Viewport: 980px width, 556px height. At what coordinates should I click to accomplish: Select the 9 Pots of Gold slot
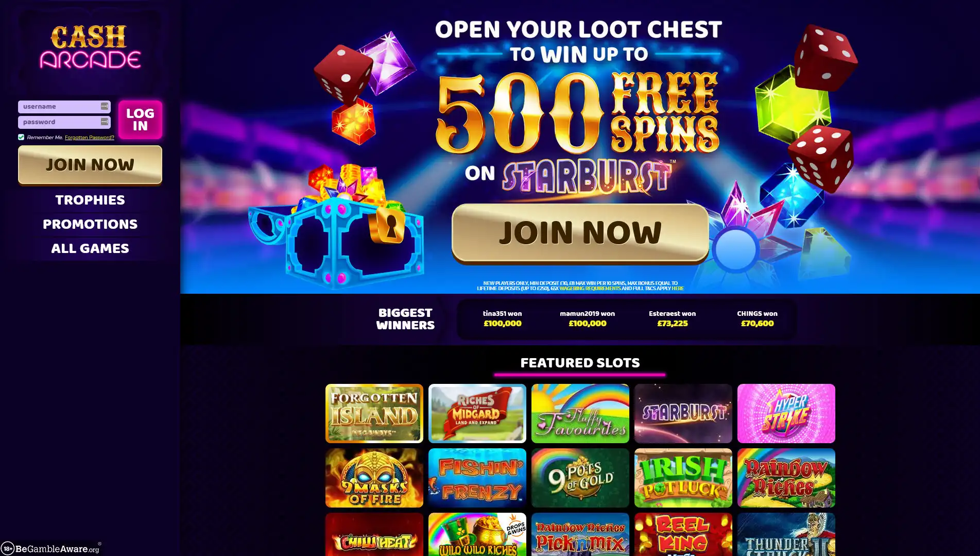(580, 478)
